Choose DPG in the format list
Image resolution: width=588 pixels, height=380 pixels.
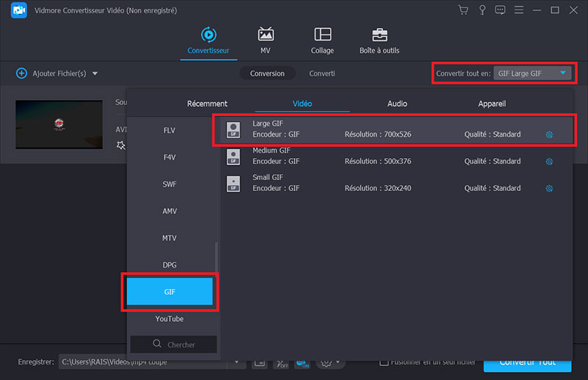[x=170, y=265]
